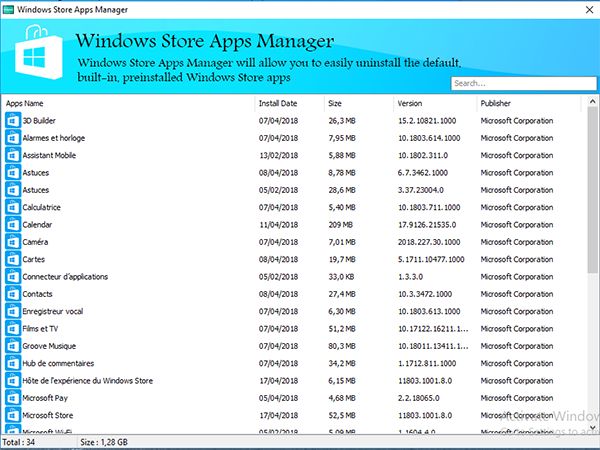Sort by Size column header
Viewport: 600px width, 450px height.
335,103
